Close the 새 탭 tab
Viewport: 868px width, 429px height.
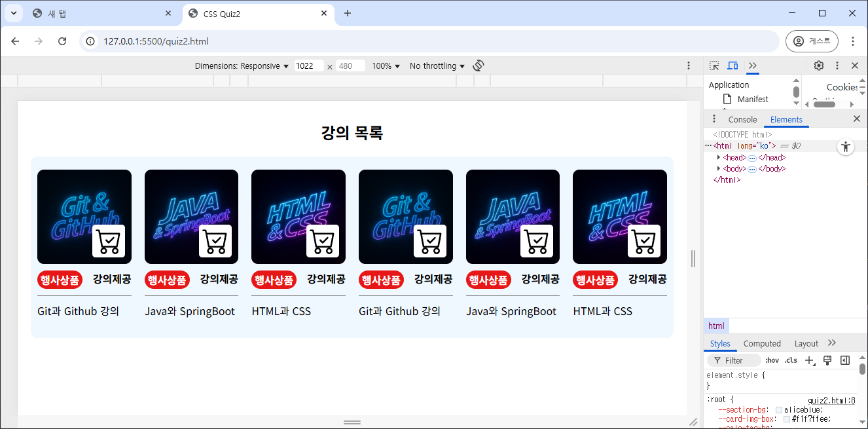[168, 13]
